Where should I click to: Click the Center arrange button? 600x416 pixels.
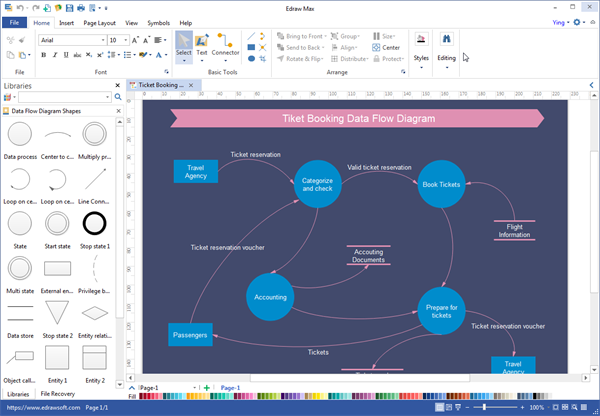click(386, 46)
